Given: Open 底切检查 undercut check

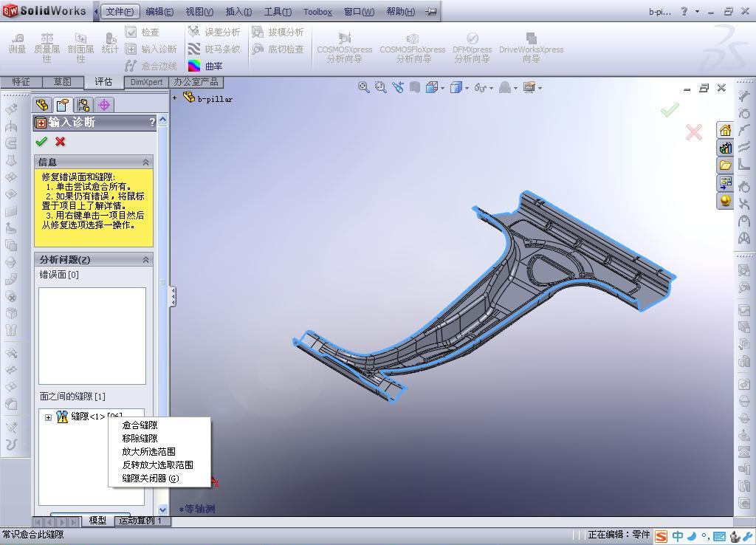Looking at the screenshot, I should coord(278,49).
